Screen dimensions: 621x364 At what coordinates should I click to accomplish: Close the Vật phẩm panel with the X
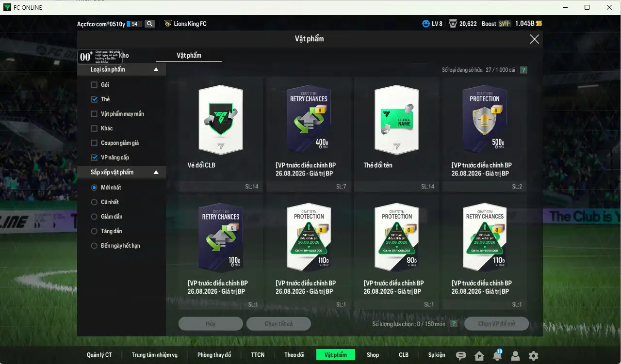534,39
